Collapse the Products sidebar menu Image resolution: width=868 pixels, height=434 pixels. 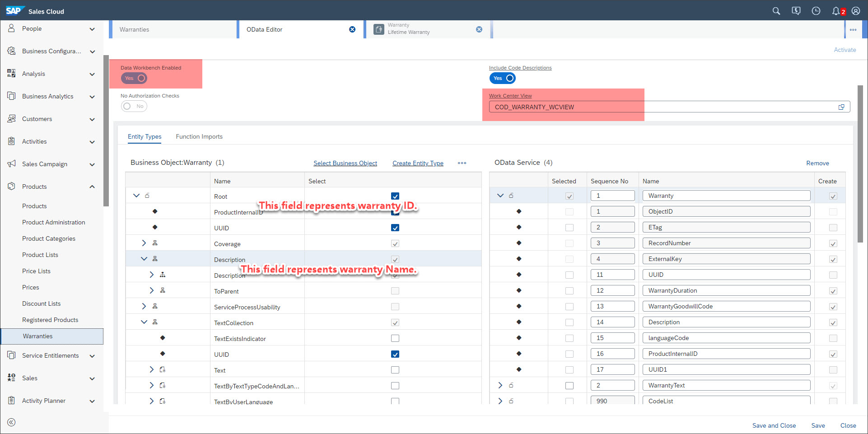[x=92, y=187]
